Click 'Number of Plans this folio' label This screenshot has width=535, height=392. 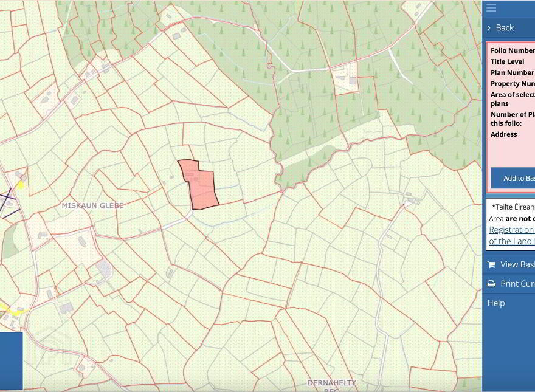[x=513, y=119]
